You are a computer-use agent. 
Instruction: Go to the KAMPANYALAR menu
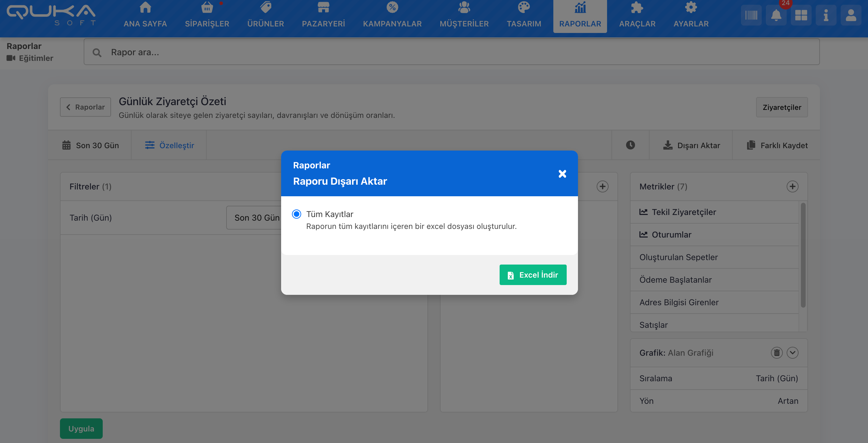coord(392,16)
